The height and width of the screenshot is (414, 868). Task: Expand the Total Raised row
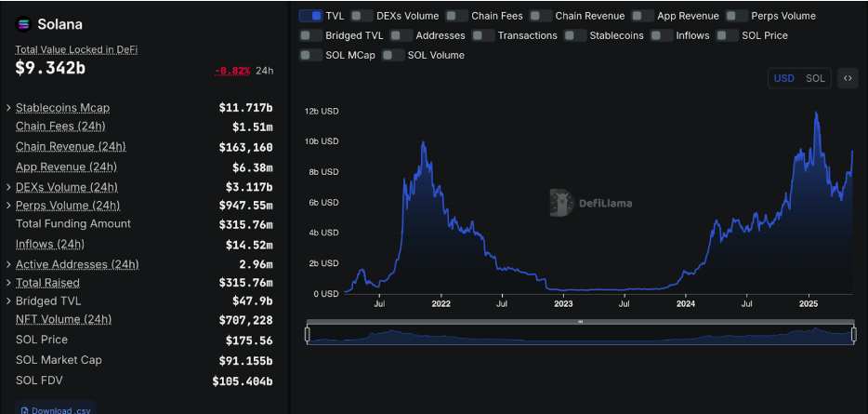click(8, 283)
